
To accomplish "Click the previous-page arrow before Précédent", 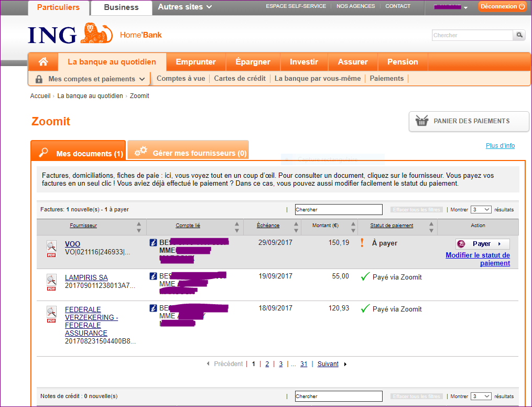I will pyautogui.click(x=208, y=364).
